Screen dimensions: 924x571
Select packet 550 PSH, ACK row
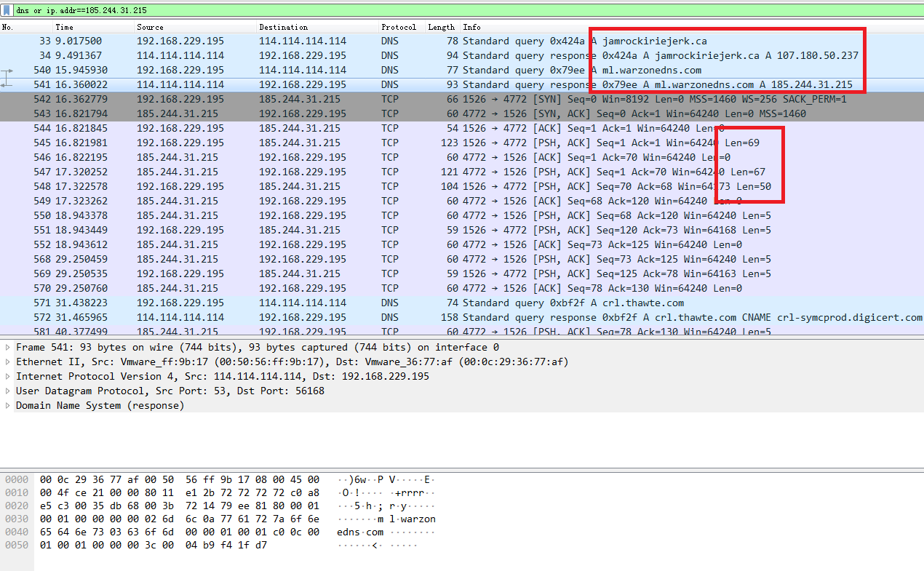(462, 215)
